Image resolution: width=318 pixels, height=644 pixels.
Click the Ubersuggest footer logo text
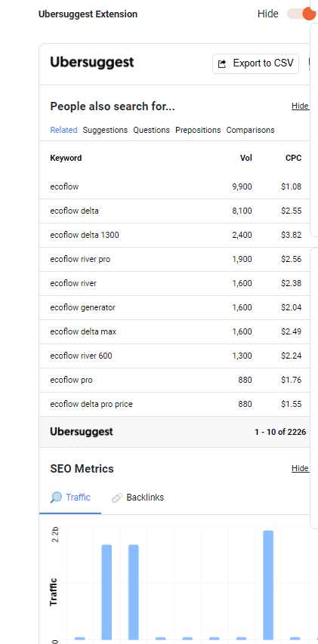pyautogui.click(x=82, y=432)
